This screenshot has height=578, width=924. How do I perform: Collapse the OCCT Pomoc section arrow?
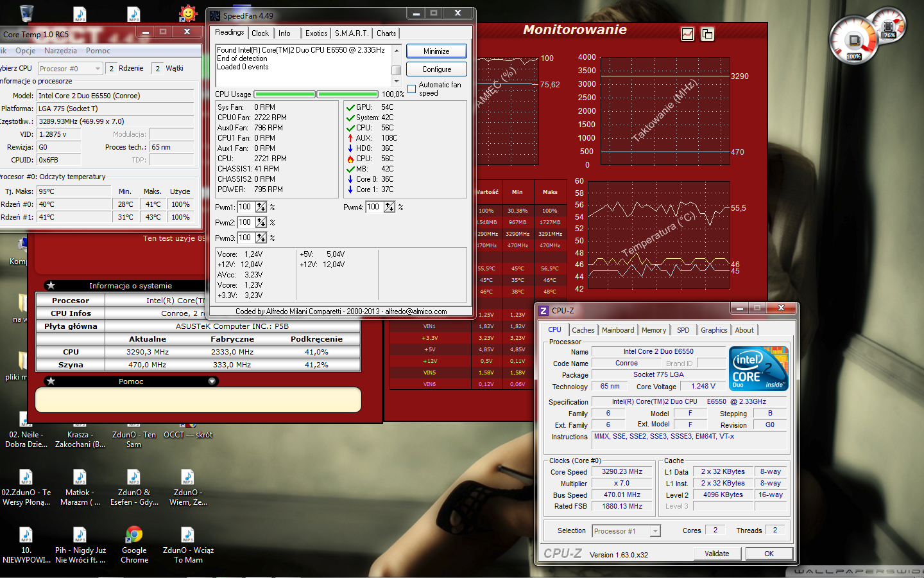click(212, 381)
